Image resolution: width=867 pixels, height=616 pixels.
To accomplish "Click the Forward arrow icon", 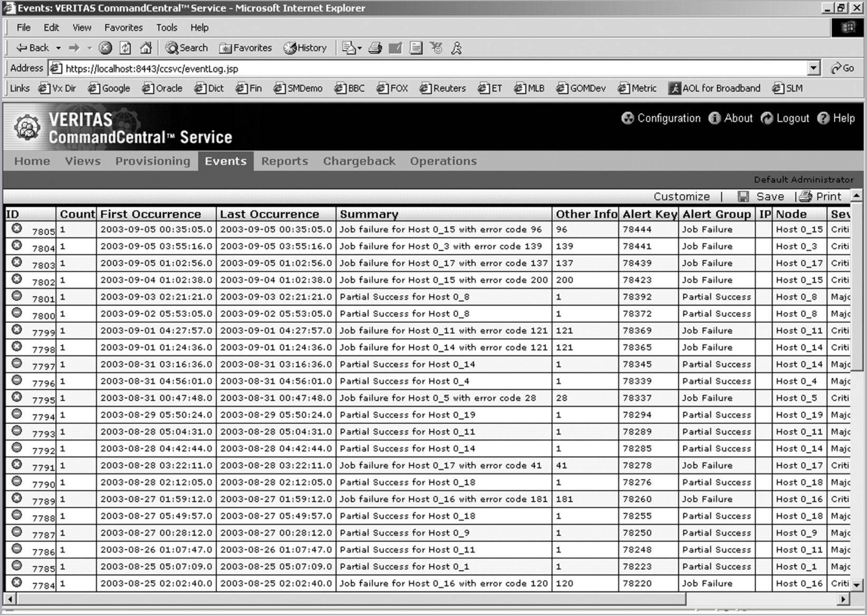I will tap(74, 48).
